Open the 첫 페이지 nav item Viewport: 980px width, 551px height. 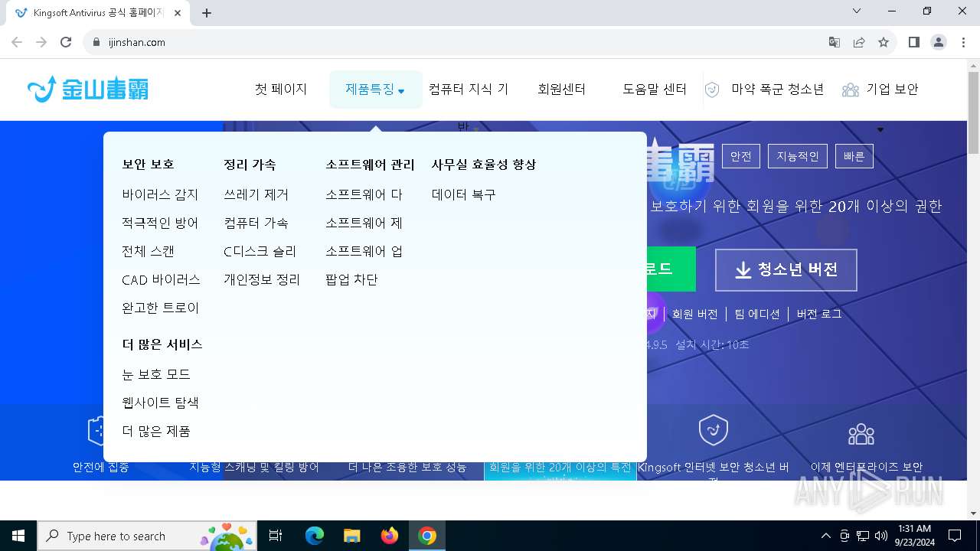coord(281,89)
